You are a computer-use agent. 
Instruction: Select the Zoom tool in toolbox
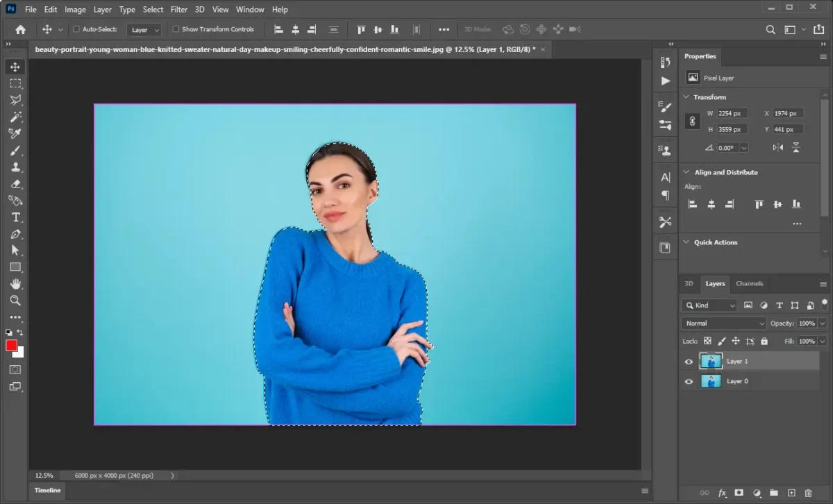(x=15, y=301)
